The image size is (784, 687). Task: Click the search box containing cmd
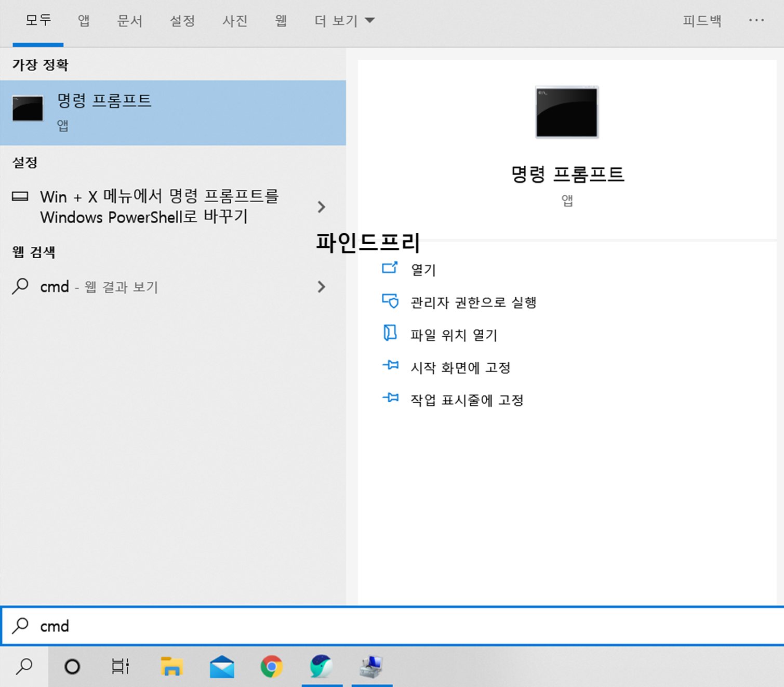click(392, 626)
